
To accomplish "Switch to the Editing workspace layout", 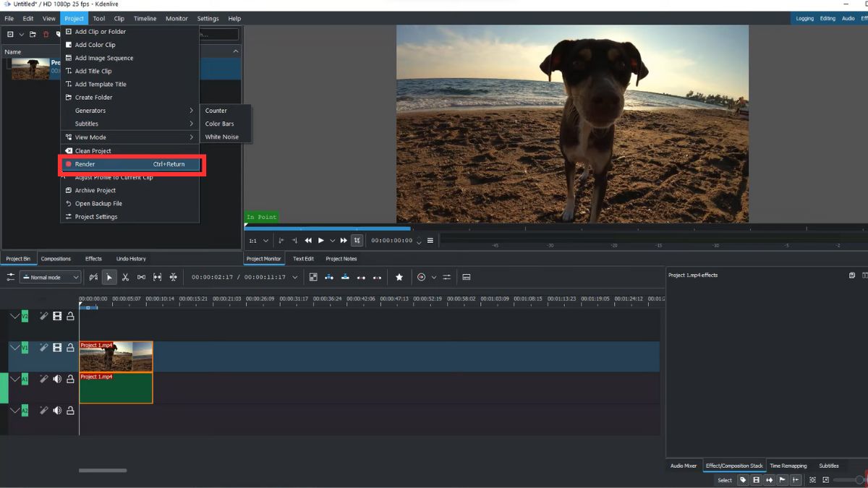I will [827, 18].
